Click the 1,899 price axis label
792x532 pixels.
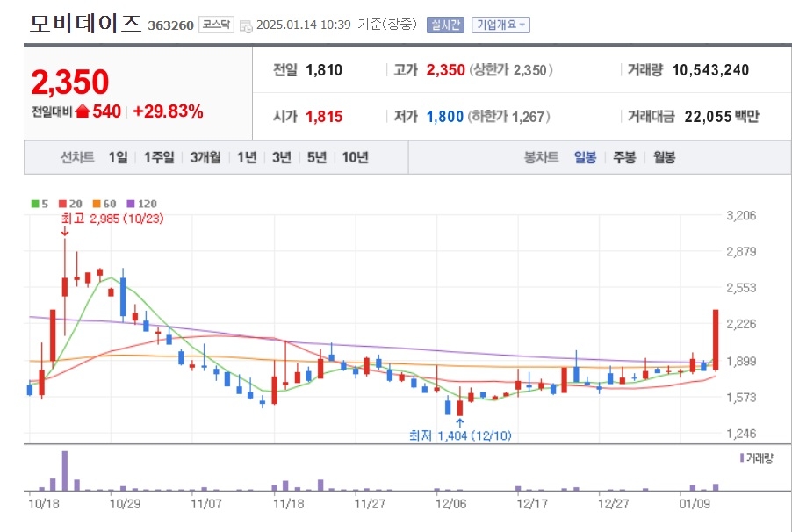741,361
